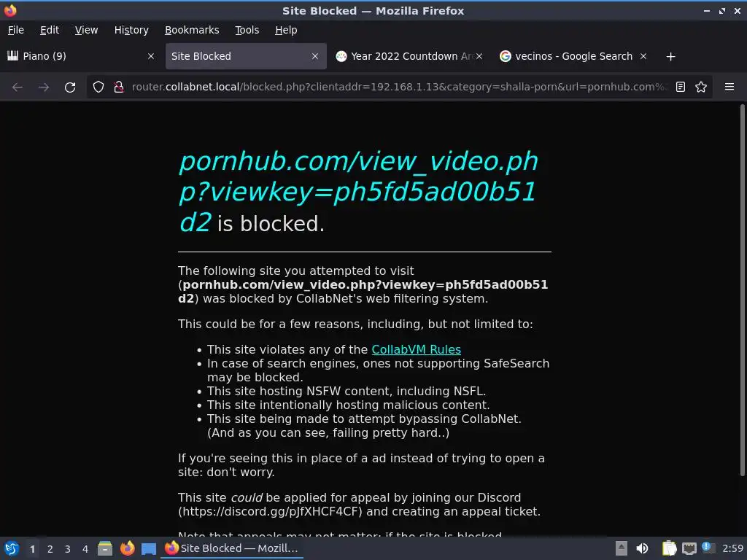Select the Site Blocked Mozilla taskbar window entry

tap(231, 548)
